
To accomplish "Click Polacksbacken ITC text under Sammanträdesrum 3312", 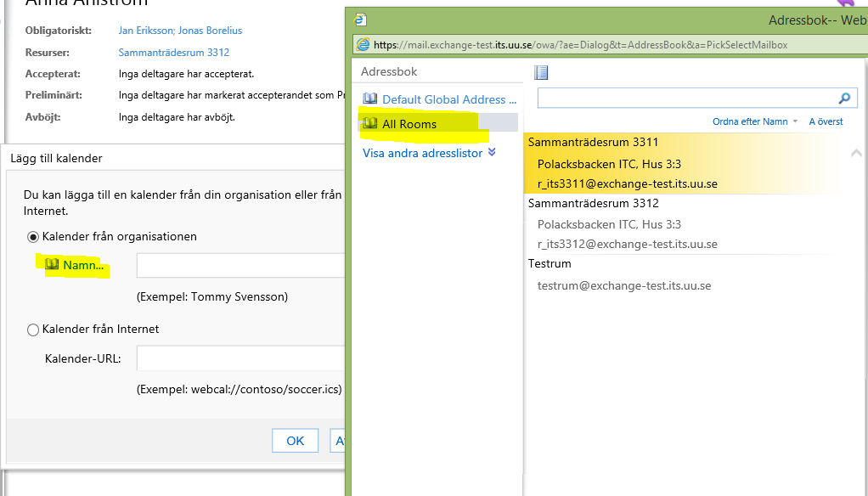I will pyautogui.click(x=609, y=224).
